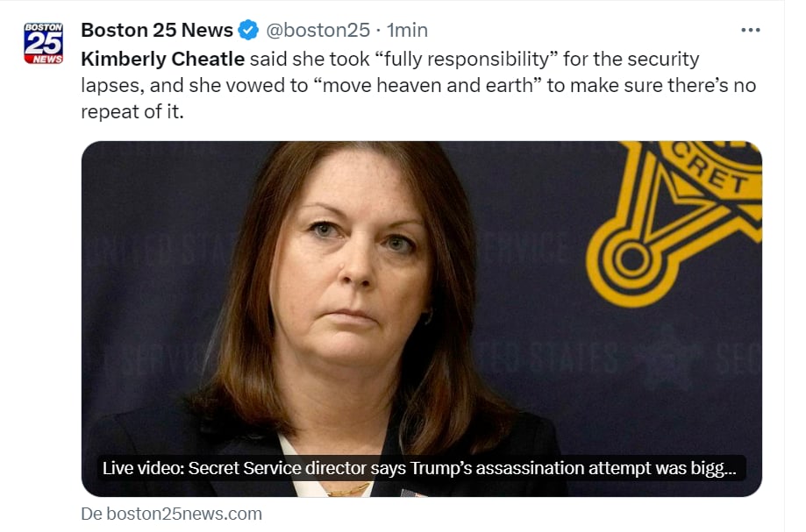Open the article preview image card
806x532 pixels.
pyautogui.click(x=422, y=318)
